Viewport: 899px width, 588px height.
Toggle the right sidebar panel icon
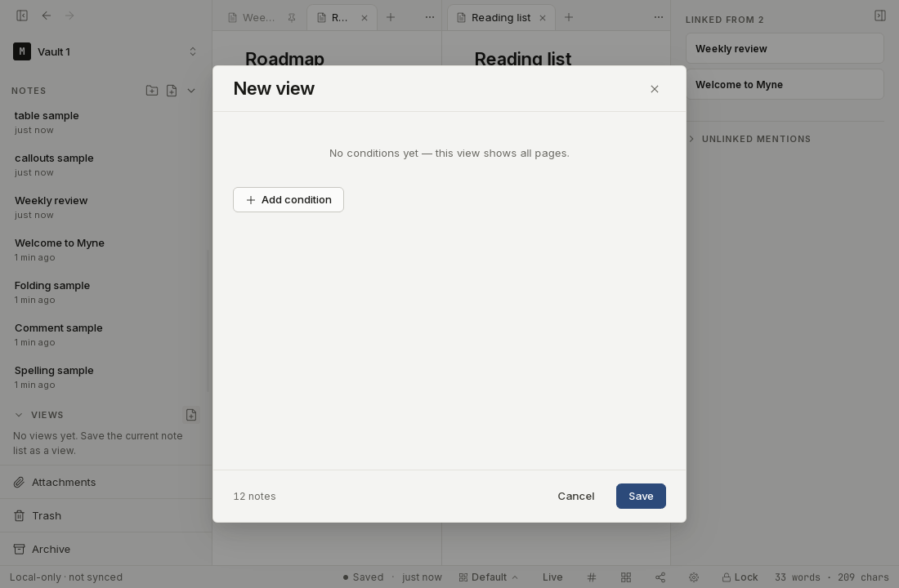[x=879, y=16]
